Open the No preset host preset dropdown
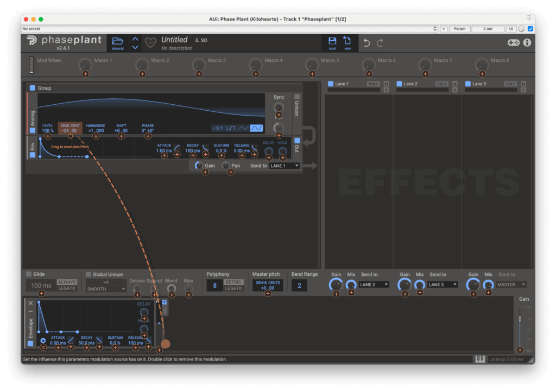Screen dimensions: 556x392 (x=230, y=29)
